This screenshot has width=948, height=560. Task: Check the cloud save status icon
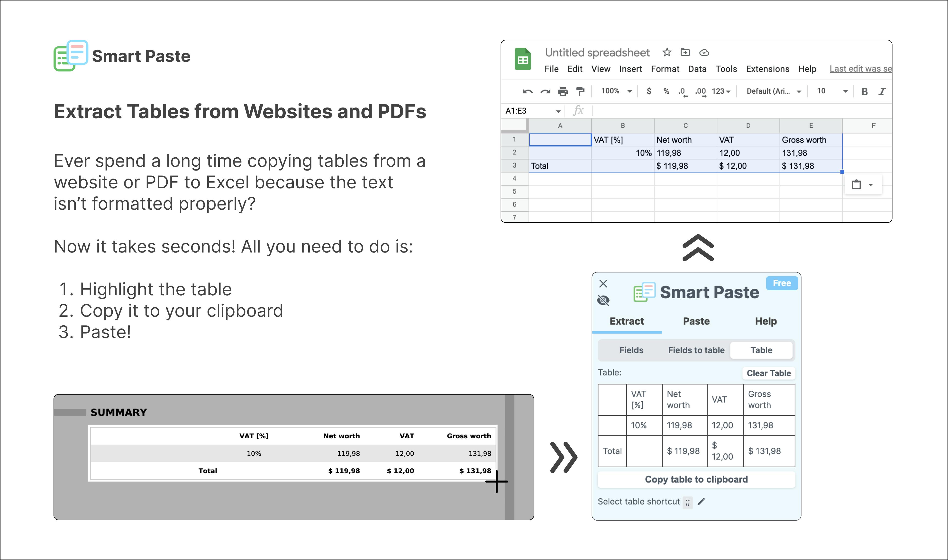click(704, 53)
